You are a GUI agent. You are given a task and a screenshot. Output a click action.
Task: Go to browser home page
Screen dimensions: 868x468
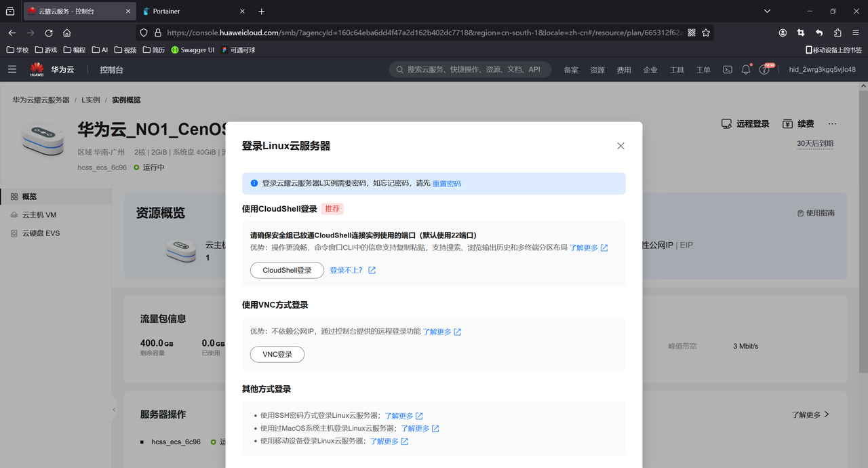pos(66,33)
